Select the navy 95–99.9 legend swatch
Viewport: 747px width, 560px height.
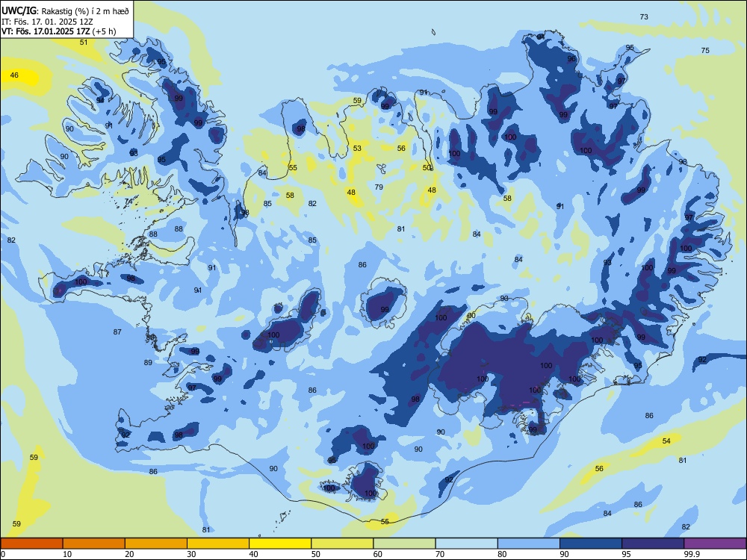pyautogui.click(x=653, y=544)
